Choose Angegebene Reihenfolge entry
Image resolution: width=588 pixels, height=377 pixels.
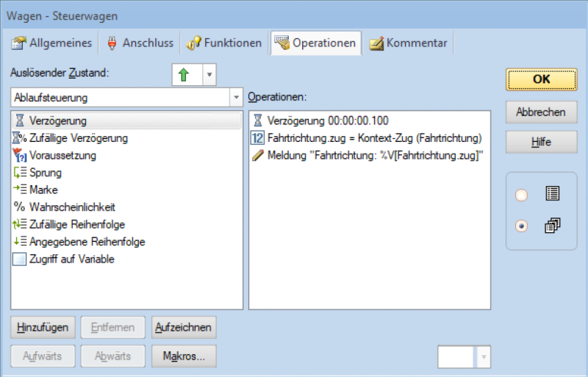point(87,242)
